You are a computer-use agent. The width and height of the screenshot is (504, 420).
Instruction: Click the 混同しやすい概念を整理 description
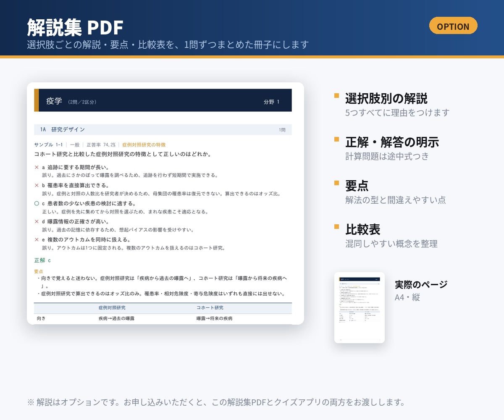tap(391, 244)
